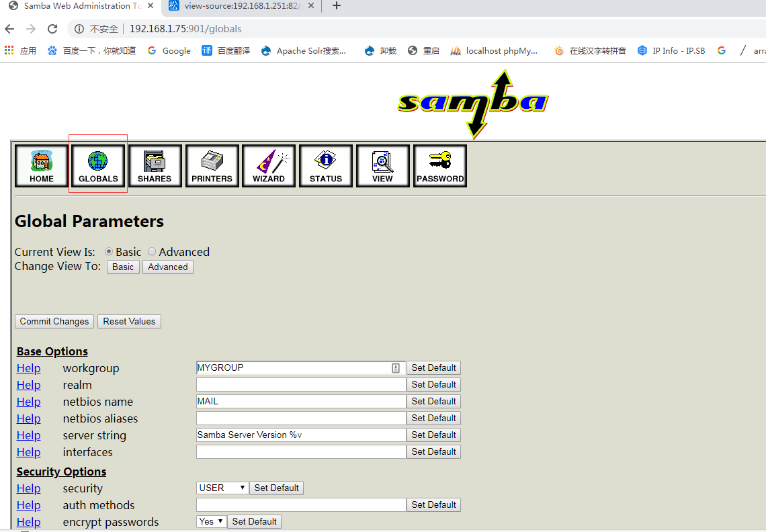Click the Basic change view button
Screen dimensions: 766x532
(123, 267)
